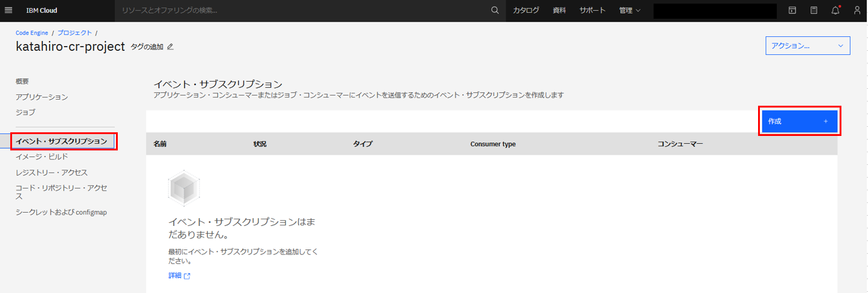Viewport: 868px width, 293px height.
Task: Sort by the Consumer type column header
Action: (x=493, y=144)
